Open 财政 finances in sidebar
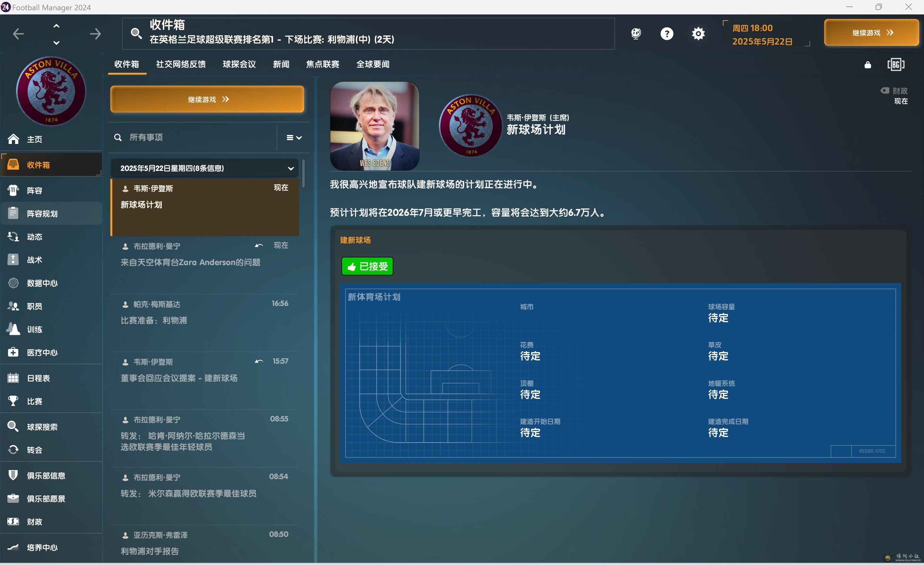Viewport: 924px width, 565px height. (51, 521)
